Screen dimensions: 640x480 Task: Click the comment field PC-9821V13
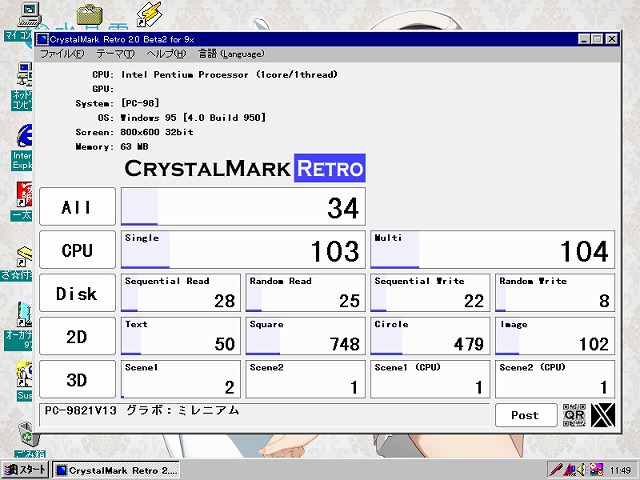point(264,415)
